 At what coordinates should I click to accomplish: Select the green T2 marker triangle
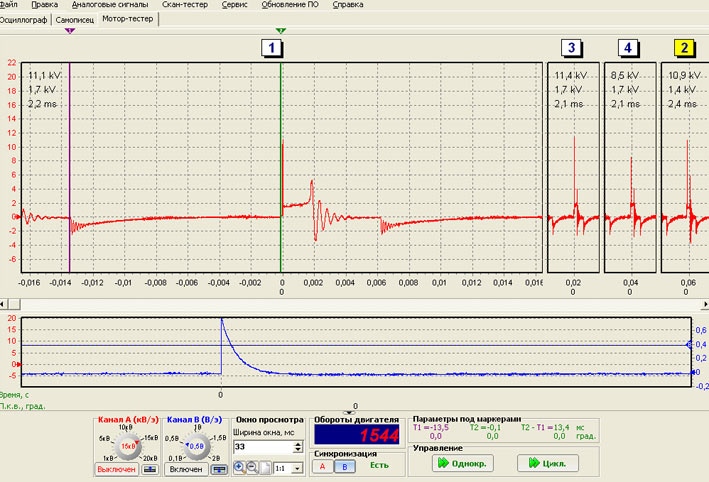point(281,31)
